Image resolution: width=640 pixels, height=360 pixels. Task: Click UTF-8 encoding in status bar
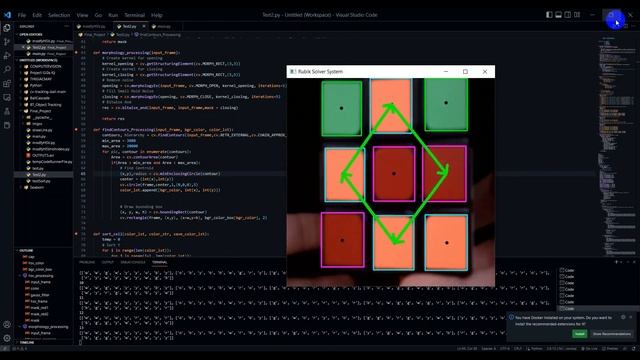[504, 349]
